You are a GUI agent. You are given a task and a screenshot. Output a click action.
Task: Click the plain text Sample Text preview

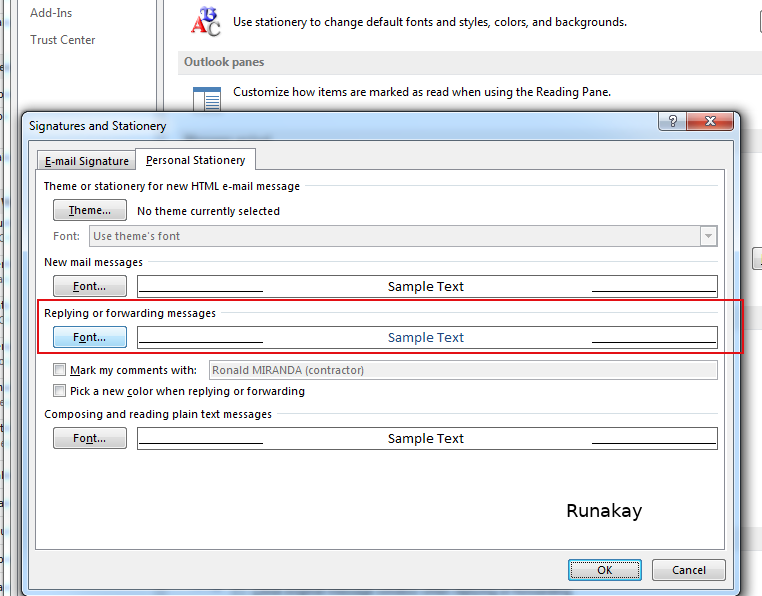pos(427,438)
